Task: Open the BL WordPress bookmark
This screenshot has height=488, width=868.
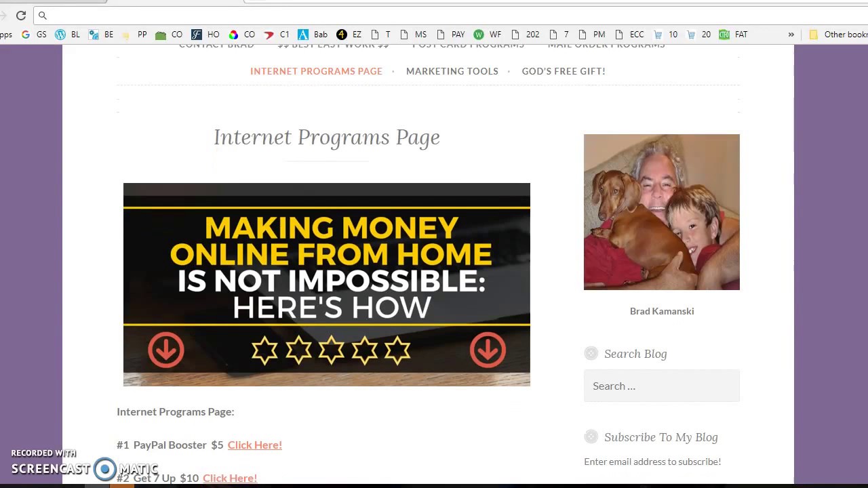Action: (67, 34)
